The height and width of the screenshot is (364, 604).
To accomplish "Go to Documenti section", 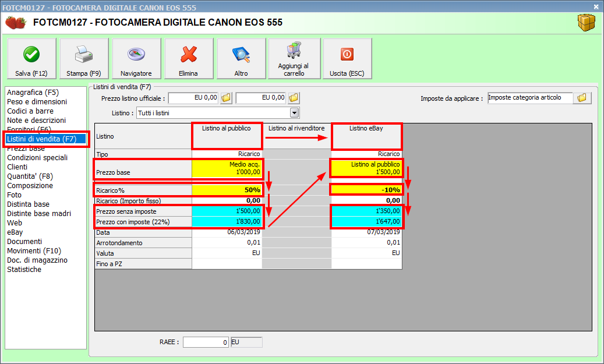I will click(x=24, y=242).
